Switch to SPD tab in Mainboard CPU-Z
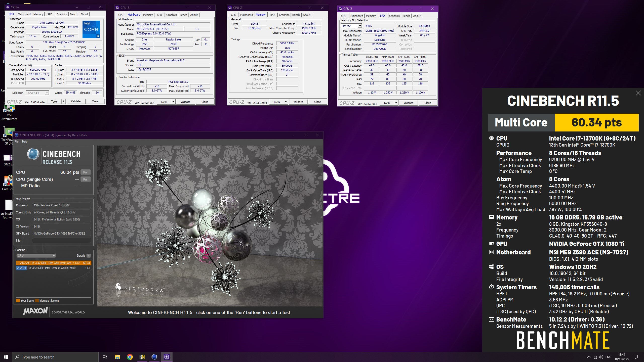Viewport: 644px width, 362px height. (x=159, y=15)
